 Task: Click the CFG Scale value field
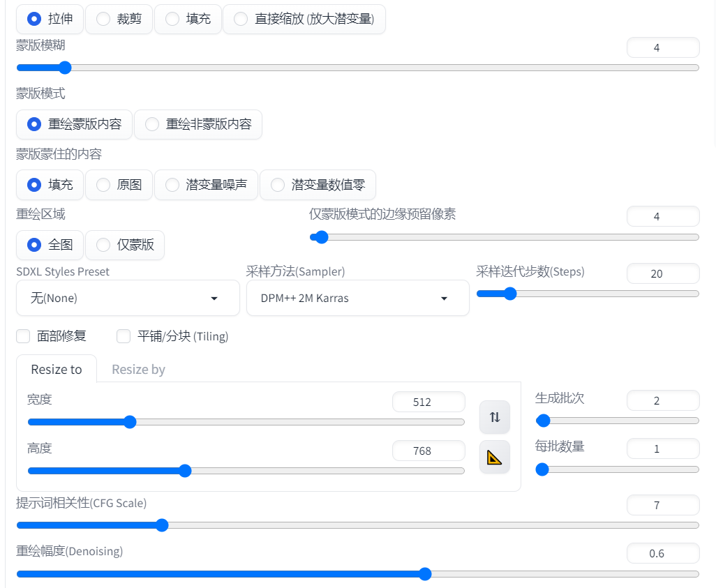[663, 505]
